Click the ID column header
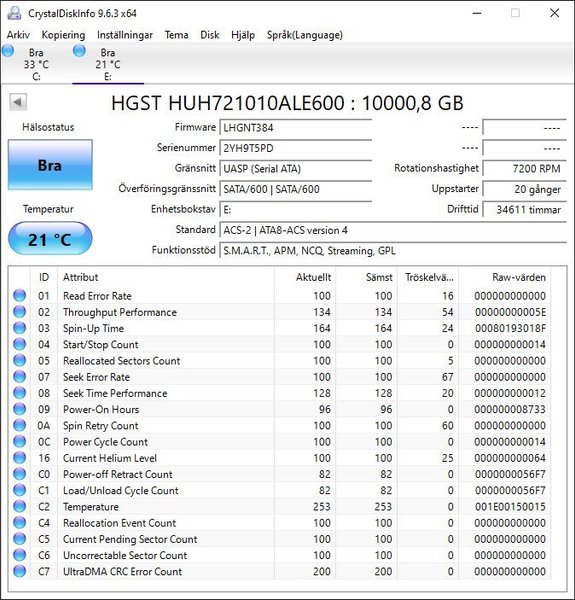This screenshot has width=575, height=600. pos(44,277)
